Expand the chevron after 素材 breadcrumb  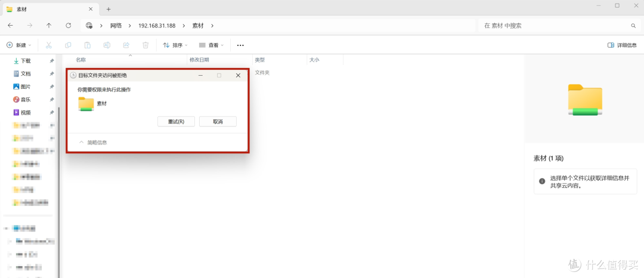coord(212,26)
